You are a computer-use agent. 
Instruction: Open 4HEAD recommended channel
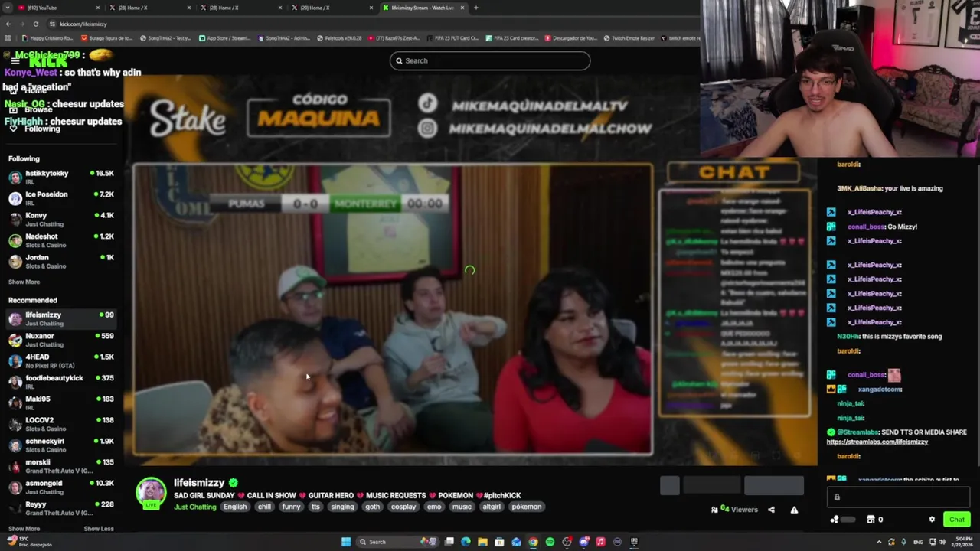(61, 360)
